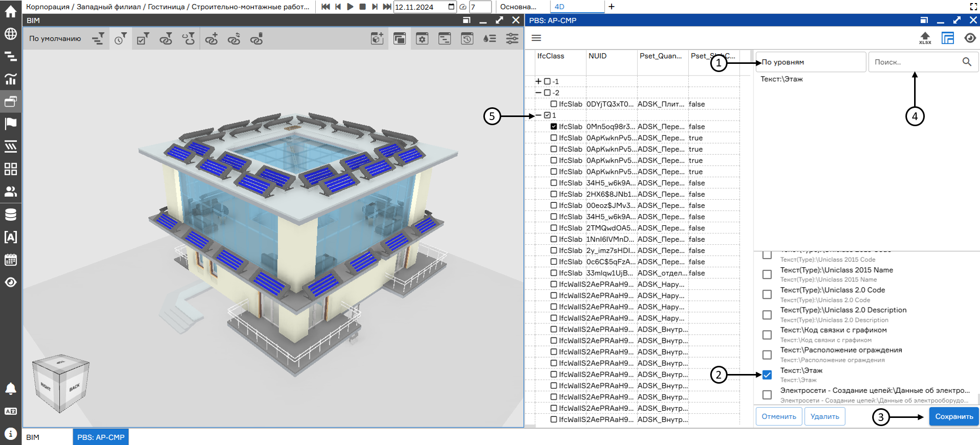980x445 pixels.
Task: Click the Удалить button
Action: [825, 416]
